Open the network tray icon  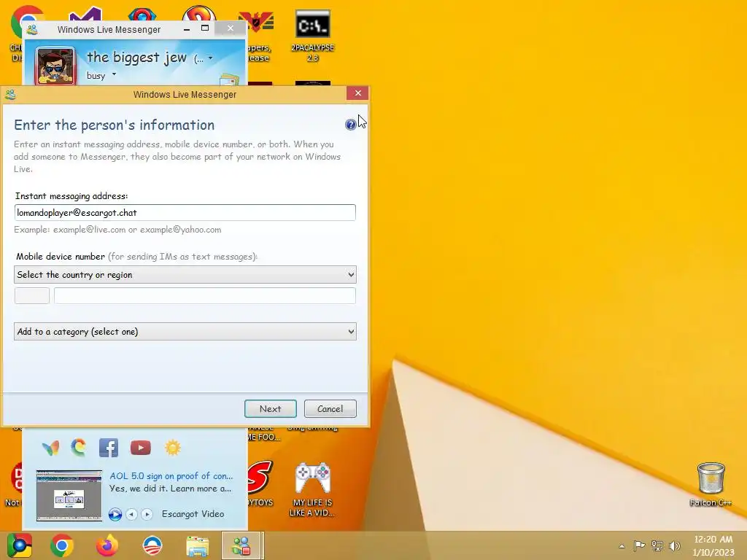(657, 545)
